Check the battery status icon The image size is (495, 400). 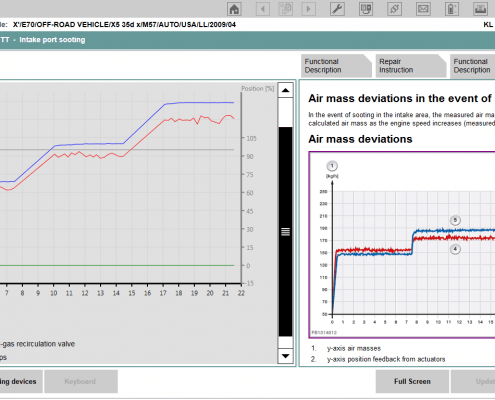point(452,9)
